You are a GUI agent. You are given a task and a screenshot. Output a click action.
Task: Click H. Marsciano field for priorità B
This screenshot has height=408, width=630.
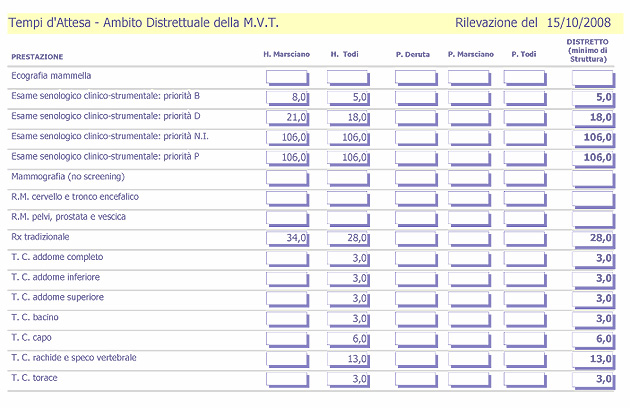tap(287, 97)
